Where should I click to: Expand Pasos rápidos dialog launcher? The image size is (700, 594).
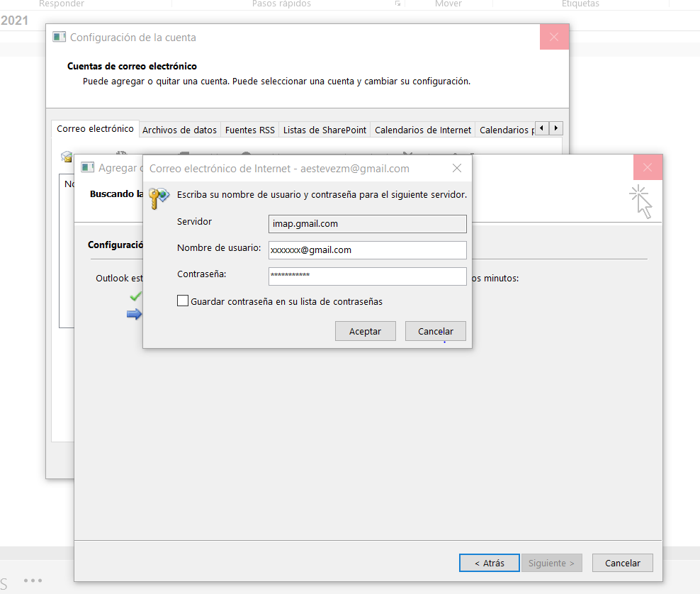point(397,4)
